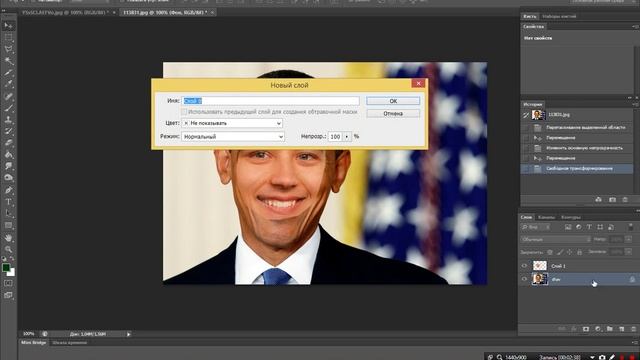Select the Clone Stamp tool
The width and height of the screenshot is (640, 360).
coord(8,120)
